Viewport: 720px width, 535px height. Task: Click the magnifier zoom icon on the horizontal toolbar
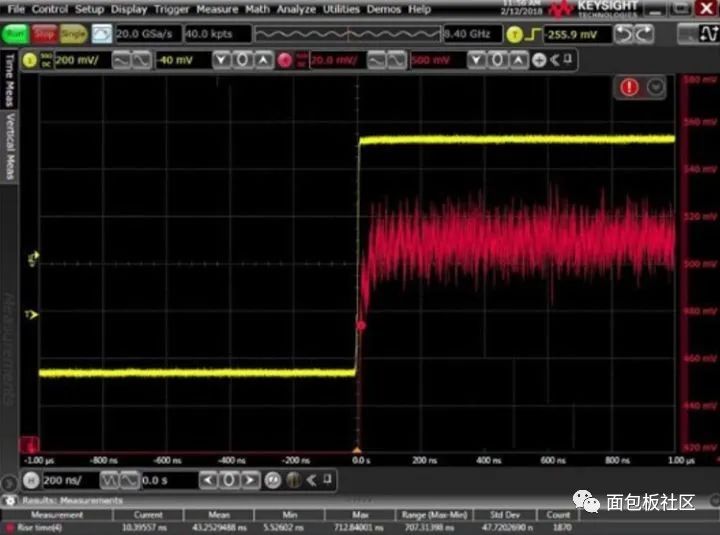(x=273, y=480)
